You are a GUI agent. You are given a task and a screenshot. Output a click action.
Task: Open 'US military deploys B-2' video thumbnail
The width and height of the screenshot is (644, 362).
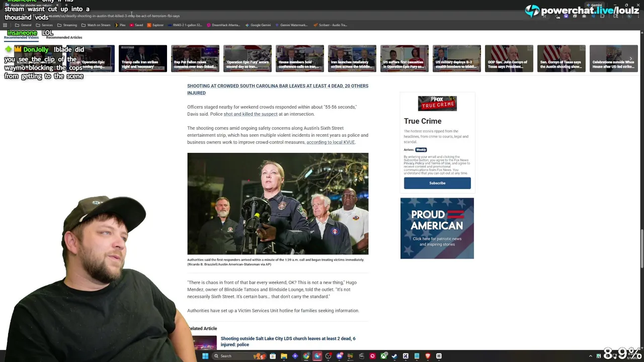tap(457, 58)
